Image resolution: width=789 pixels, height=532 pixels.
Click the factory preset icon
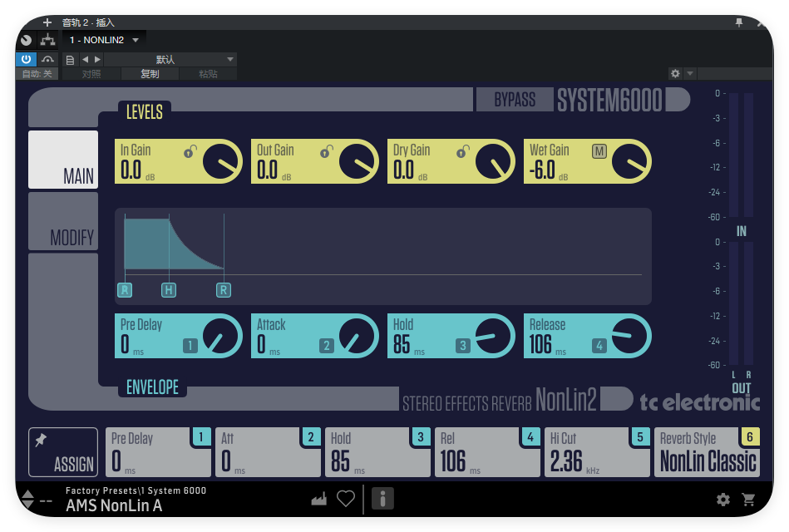(319, 499)
